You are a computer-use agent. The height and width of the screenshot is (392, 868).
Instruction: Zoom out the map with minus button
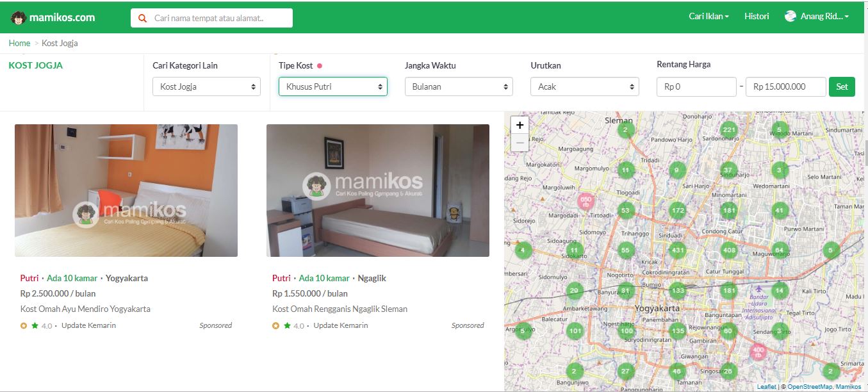point(520,142)
